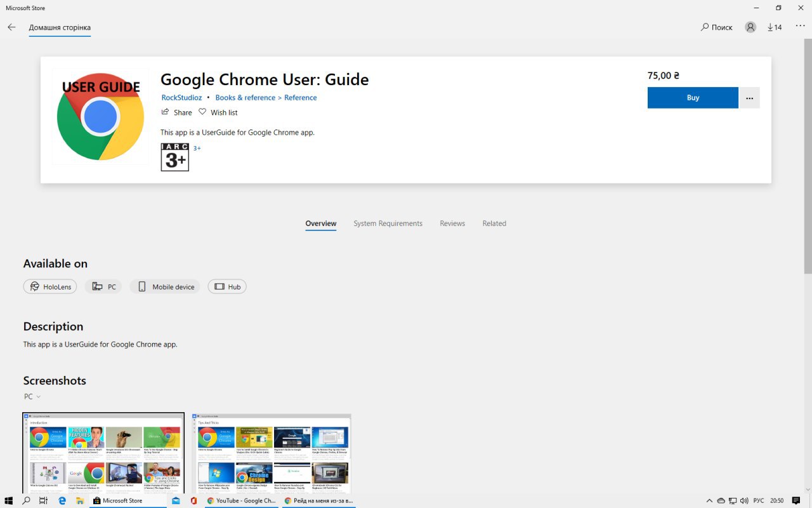The height and width of the screenshot is (508, 812).
Task: Switch input language РУС
Action: pyautogui.click(x=759, y=500)
